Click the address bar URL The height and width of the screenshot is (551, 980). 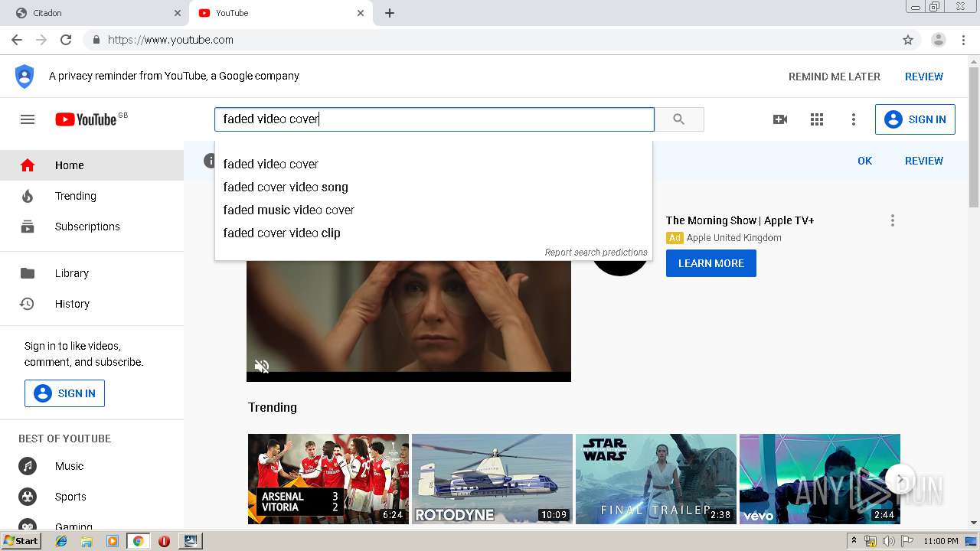pos(171,40)
